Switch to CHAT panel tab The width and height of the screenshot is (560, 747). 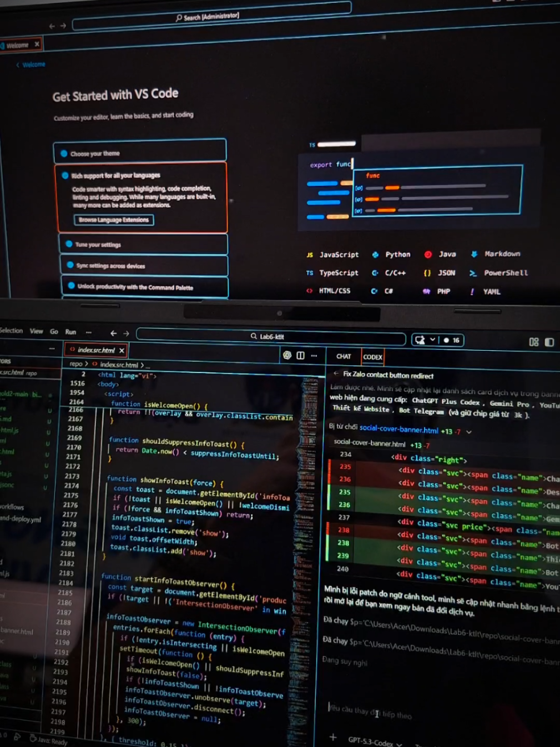click(x=344, y=356)
